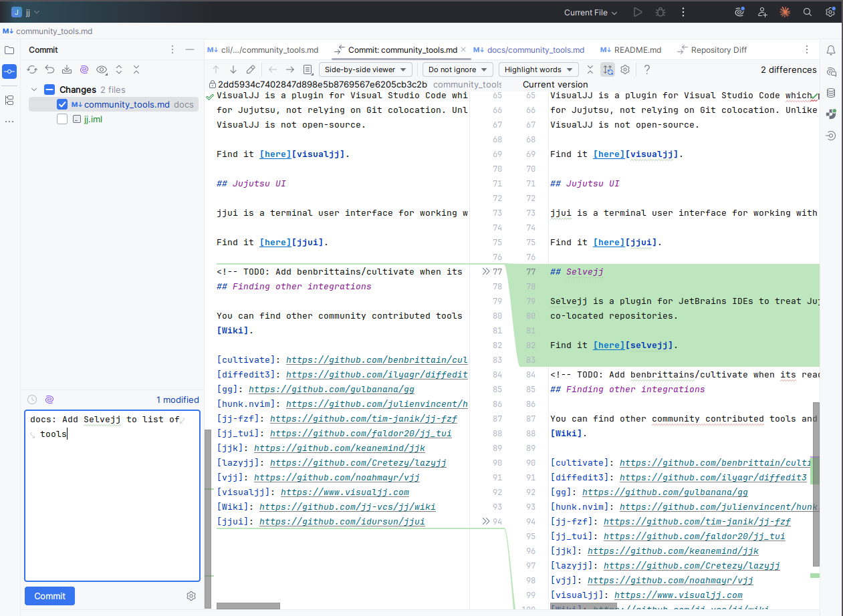Screen dimensions: 843x616
Task: Toggle Synchronize scrolling in the diff toolbar
Action: click(x=608, y=69)
